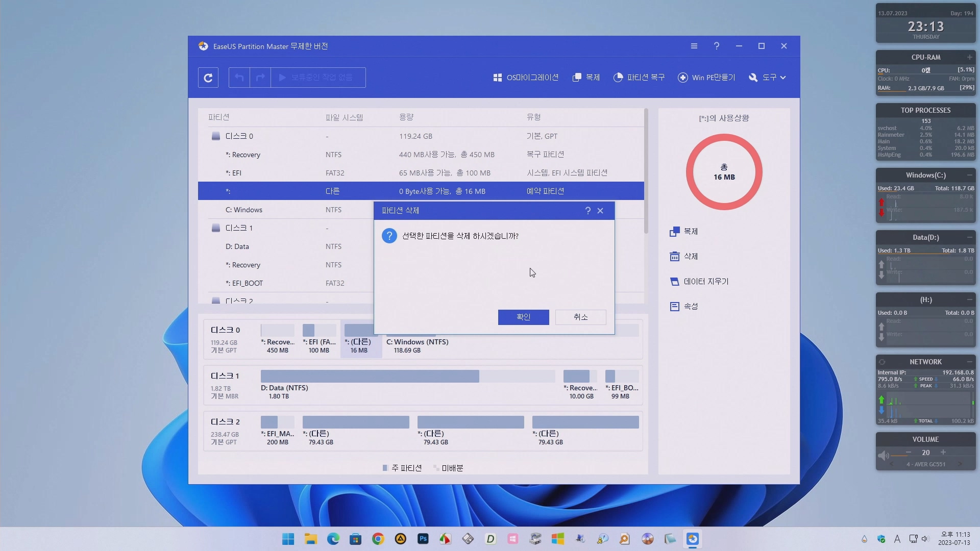980x551 pixels.
Task: Click the EFI_MA.. 200 MB block on disk 2
Action: pos(278,431)
